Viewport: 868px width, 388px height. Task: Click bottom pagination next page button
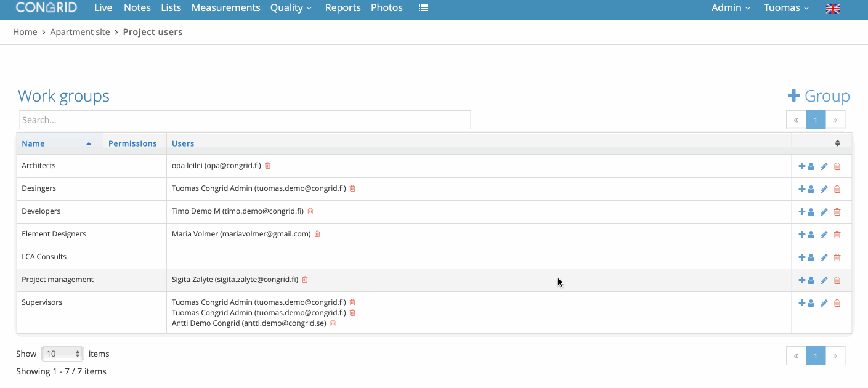click(x=835, y=356)
